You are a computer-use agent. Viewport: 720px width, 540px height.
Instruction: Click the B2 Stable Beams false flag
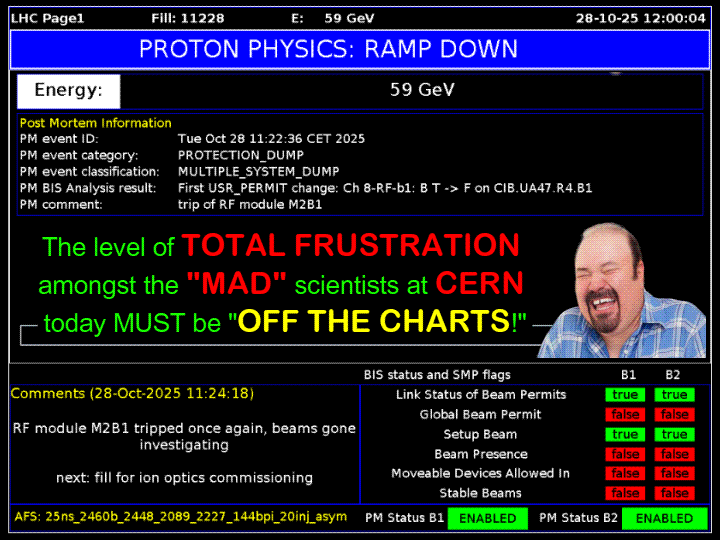click(x=675, y=493)
